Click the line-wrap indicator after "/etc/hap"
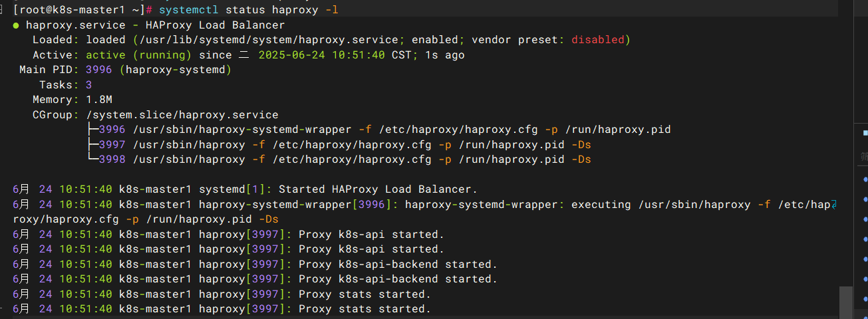This screenshot has width=868, height=319. pyautogui.click(x=834, y=205)
